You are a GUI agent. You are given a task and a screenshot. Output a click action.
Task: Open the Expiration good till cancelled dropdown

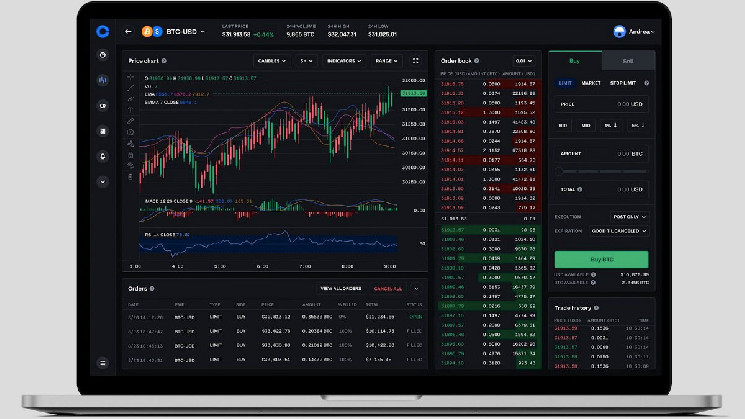(x=619, y=231)
